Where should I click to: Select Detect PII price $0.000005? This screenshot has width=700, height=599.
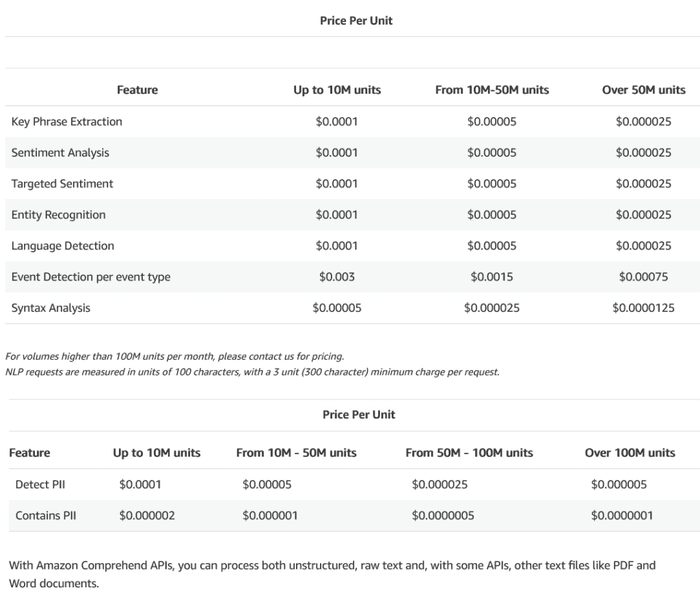coord(619,484)
